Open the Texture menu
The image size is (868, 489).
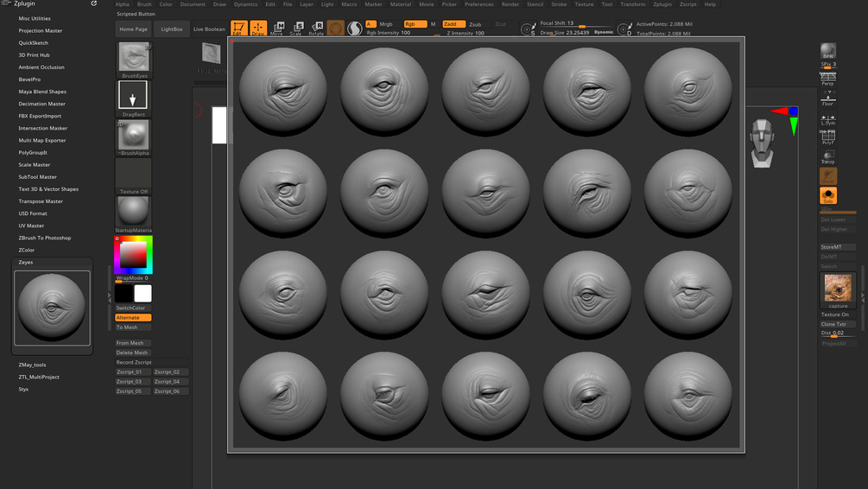(x=584, y=3)
